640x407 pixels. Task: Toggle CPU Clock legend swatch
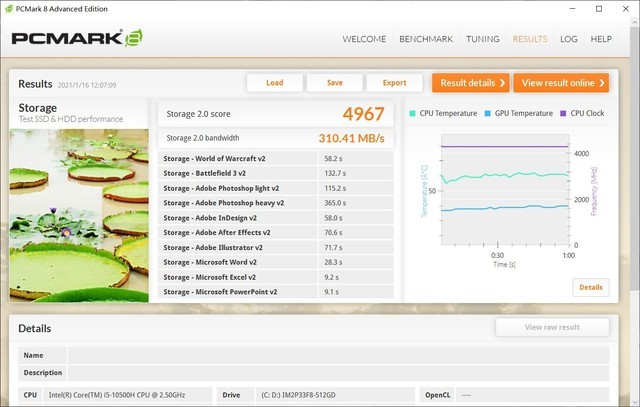click(563, 113)
